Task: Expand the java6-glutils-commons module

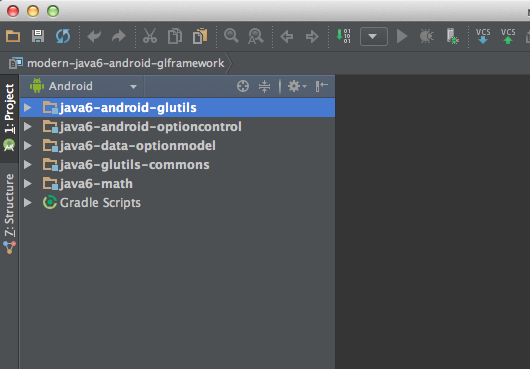Action: 28,165
